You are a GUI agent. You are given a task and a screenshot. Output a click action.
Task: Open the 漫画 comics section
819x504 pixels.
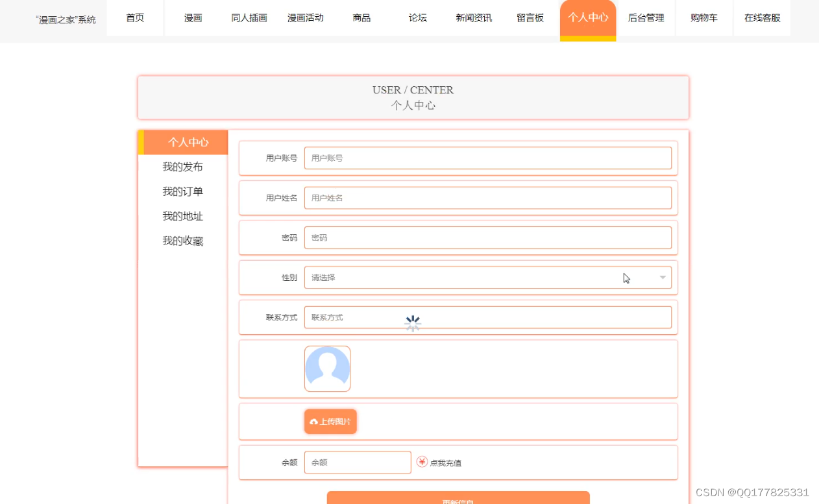pyautogui.click(x=192, y=18)
